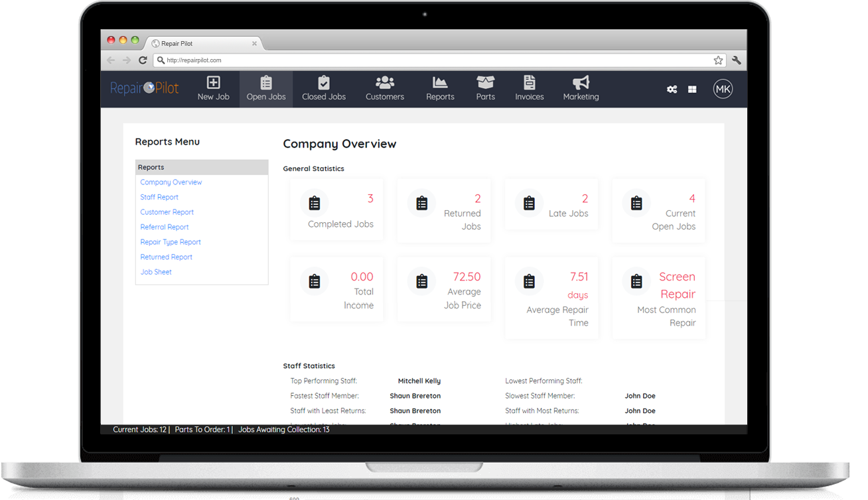Click the Staff Statistics heading
Screen dimensions: 868x500
point(309,366)
